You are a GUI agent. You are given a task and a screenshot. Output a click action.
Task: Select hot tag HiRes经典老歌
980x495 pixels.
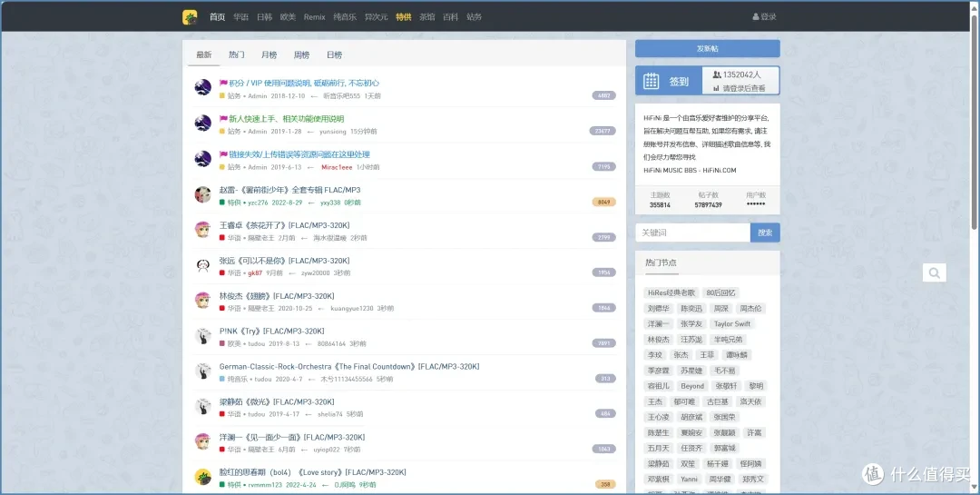pos(671,292)
